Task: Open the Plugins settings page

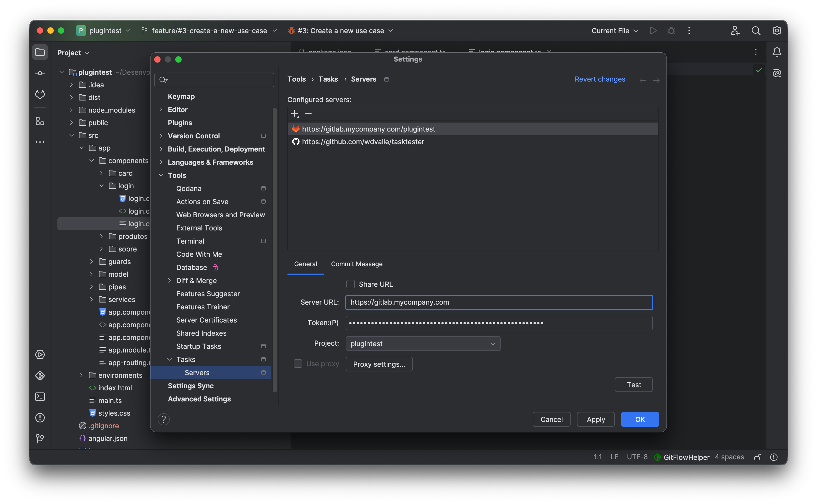Action: 180,123
